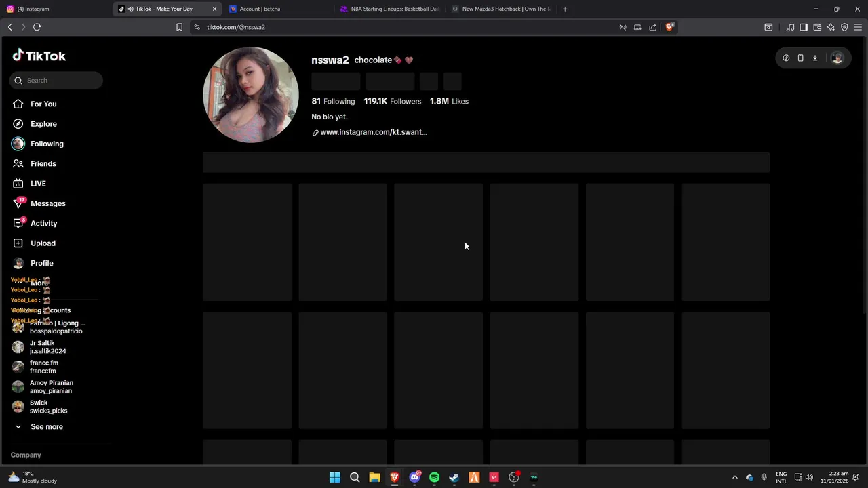Image resolution: width=868 pixels, height=488 pixels.
Task: Open the account avatar menu
Action: pos(837,58)
